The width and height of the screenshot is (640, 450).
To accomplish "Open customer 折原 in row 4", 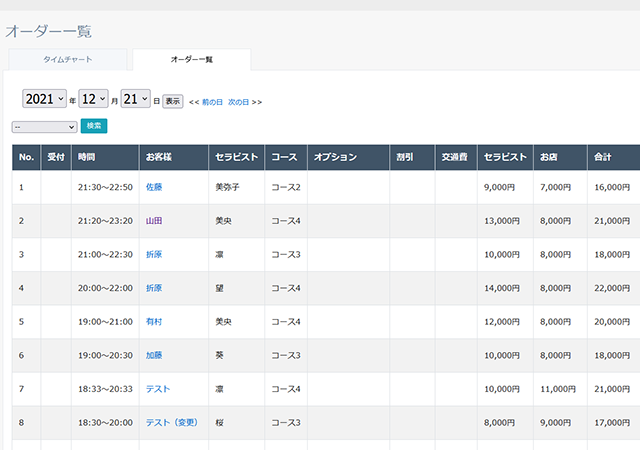I will pos(154,288).
